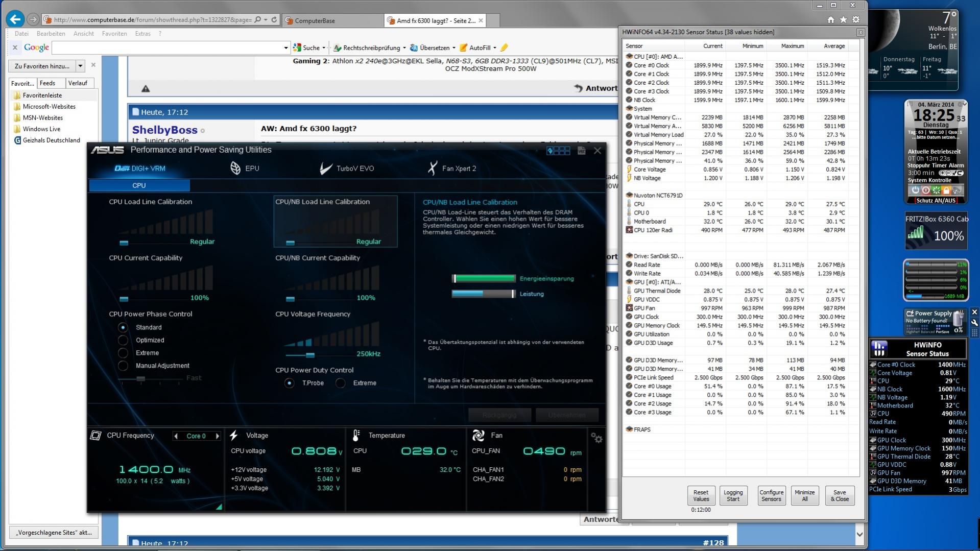Screen dimensions: 980x551
Task: Open the Geizhals Deutschland favorite
Action: (47, 140)
